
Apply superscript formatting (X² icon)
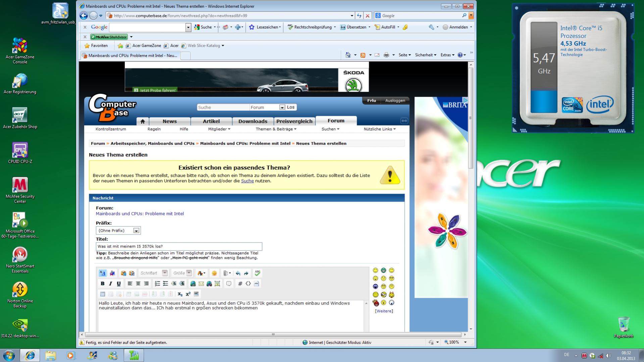[188, 294]
